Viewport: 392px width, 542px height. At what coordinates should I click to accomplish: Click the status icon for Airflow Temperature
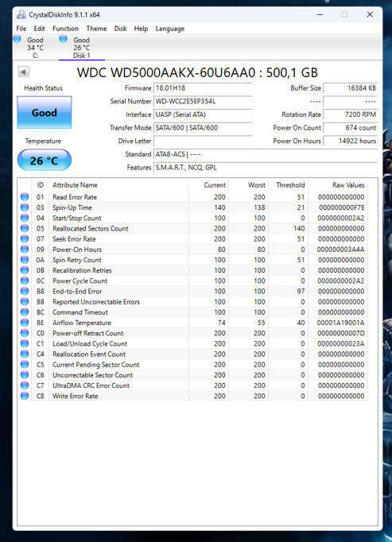pos(25,323)
